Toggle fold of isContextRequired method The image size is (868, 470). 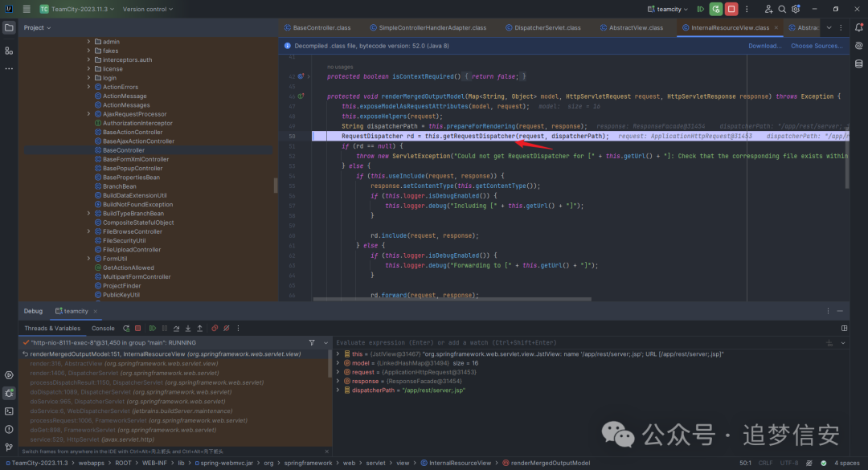pos(309,76)
